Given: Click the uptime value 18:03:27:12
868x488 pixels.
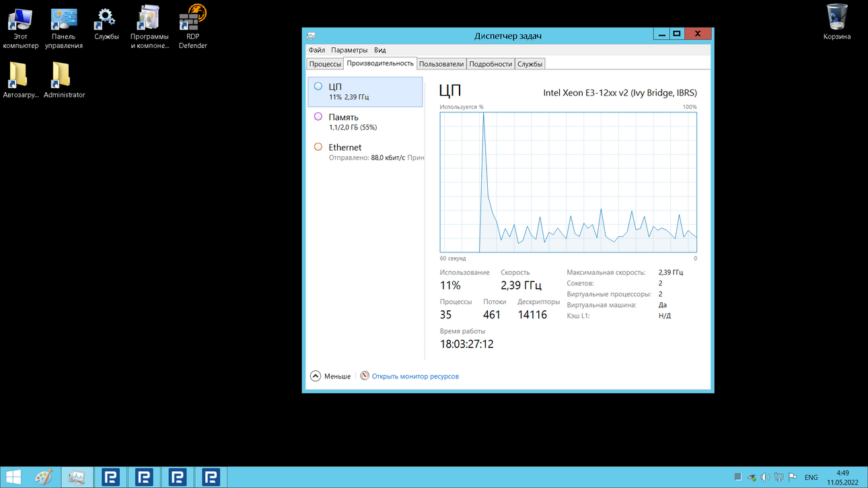Looking at the screenshot, I should pos(467,344).
